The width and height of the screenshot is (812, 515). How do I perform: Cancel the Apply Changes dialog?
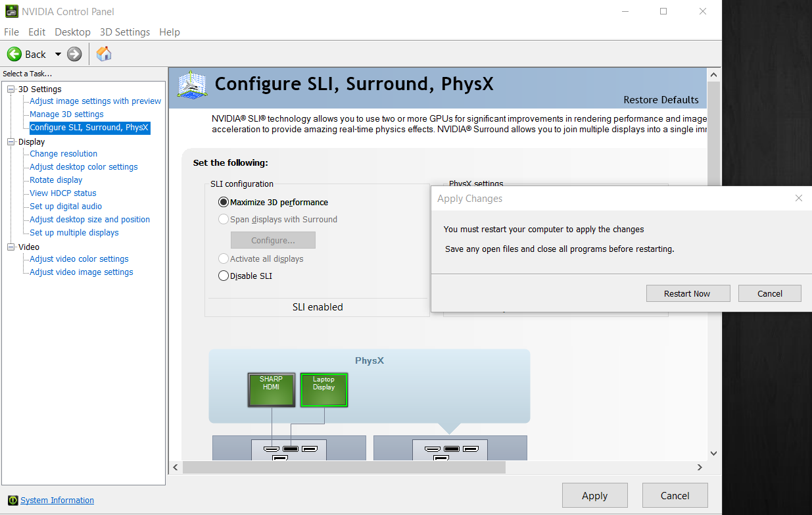tap(770, 293)
